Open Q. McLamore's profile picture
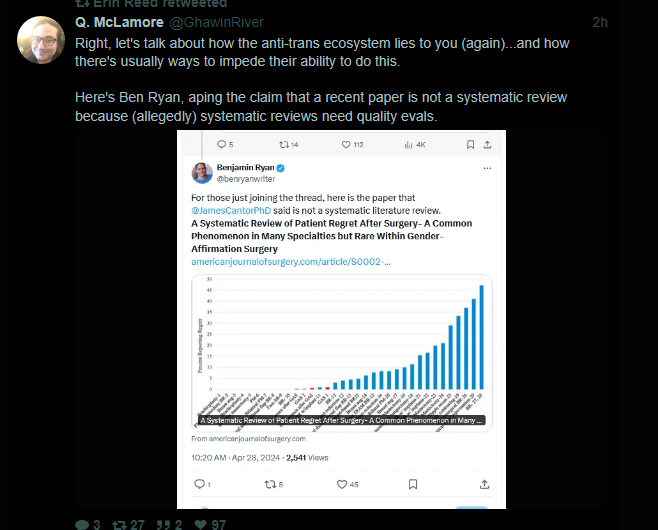This screenshot has height=530, width=658. tap(41, 40)
